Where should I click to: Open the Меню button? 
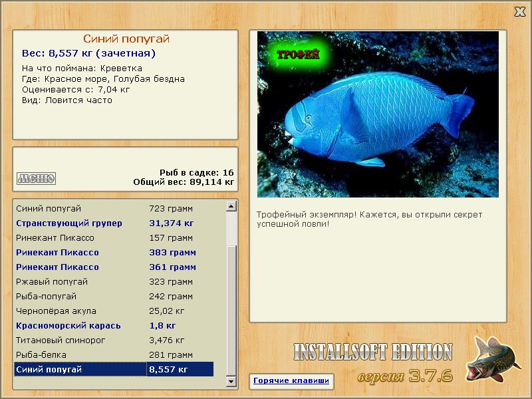click(x=37, y=178)
